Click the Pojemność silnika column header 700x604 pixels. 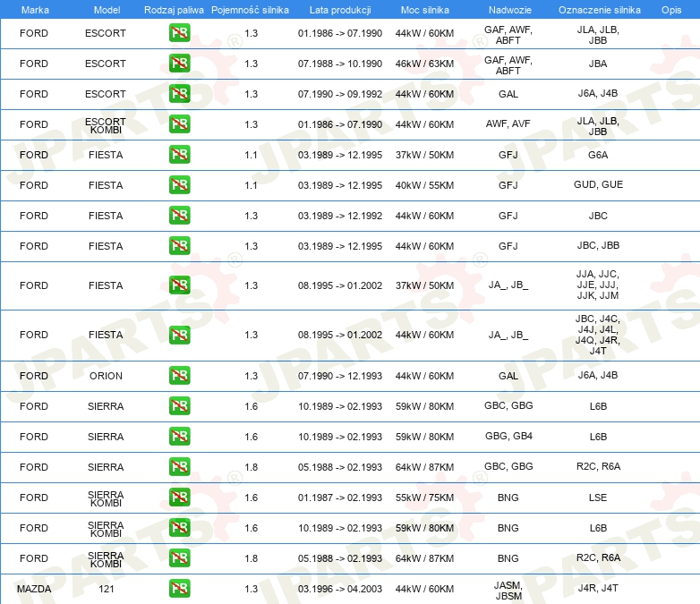(x=250, y=10)
